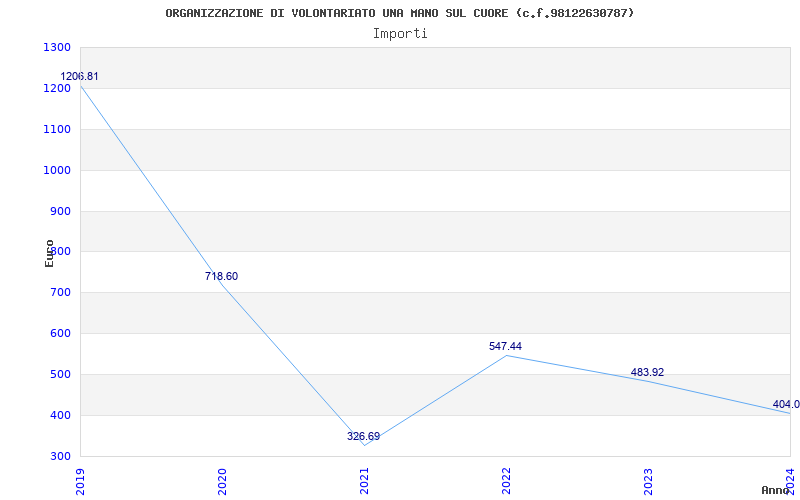Click the 1100 y-axis tick label
Image resolution: width=800 pixels, height=500 pixels.
click(57, 129)
